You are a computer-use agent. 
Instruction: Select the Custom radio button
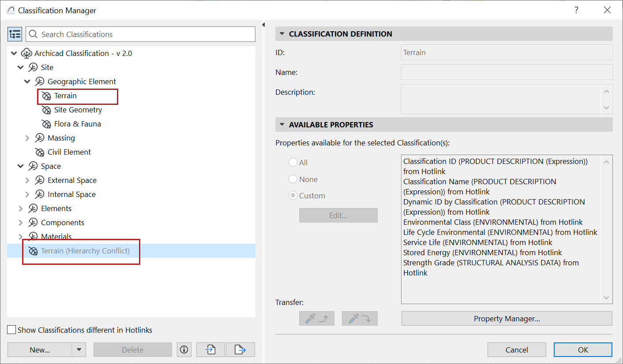(x=293, y=195)
